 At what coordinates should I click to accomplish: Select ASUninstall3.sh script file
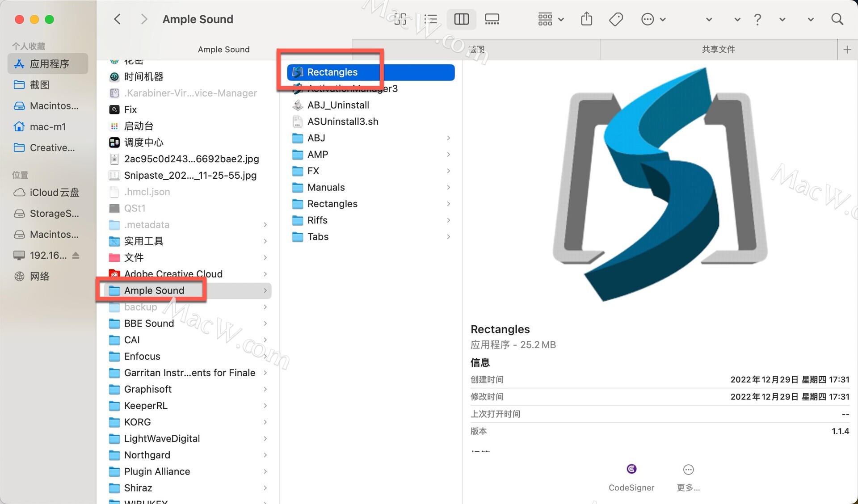371,122
